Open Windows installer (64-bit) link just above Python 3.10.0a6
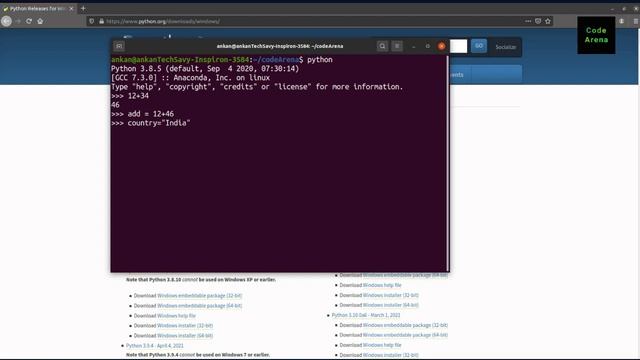The width and height of the screenshot is (640, 360). [x=391, y=305]
